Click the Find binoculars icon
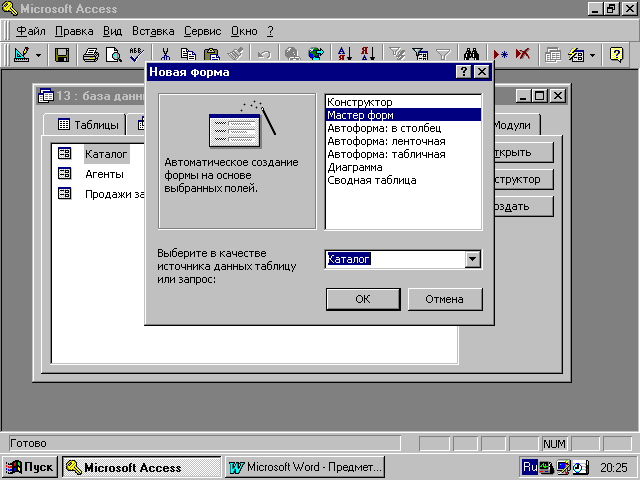Screen dimensions: 640x480 [x=471, y=54]
